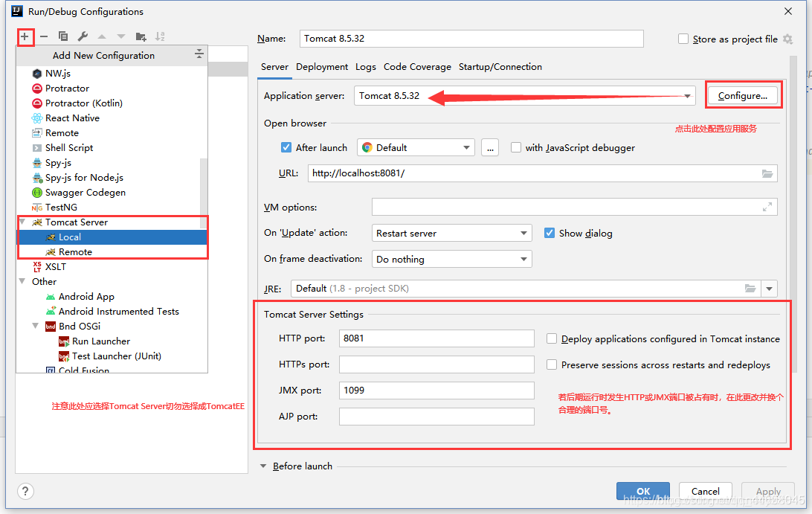This screenshot has width=812, height=514.
Task: Switch to the Startup/Connection tab
Action: click(500, 67)
